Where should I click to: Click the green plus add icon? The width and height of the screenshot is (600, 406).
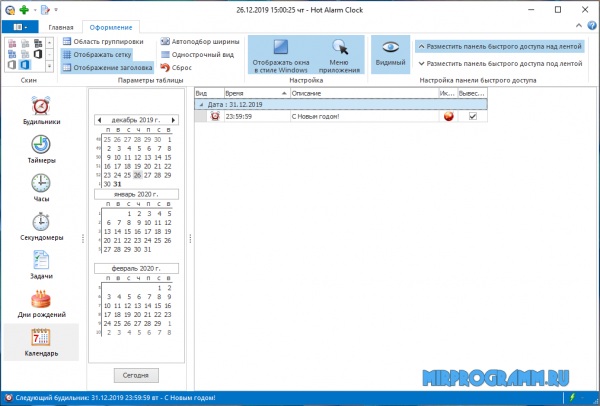pos(24,10)
